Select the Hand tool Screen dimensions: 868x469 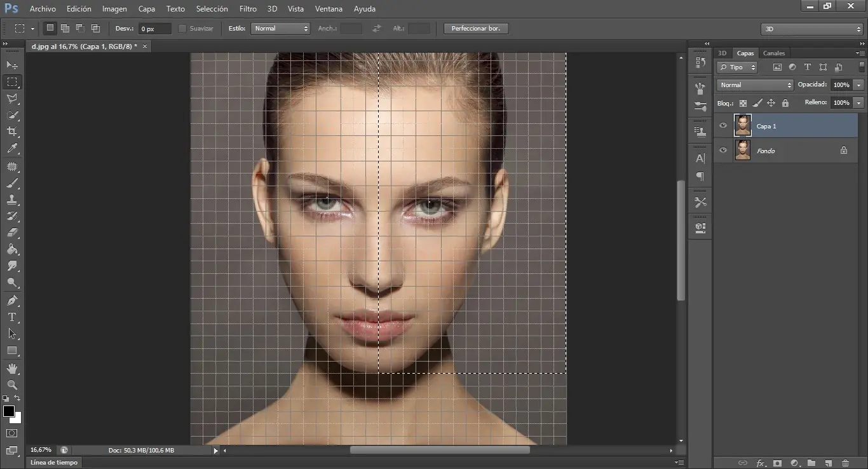point(12,369)
